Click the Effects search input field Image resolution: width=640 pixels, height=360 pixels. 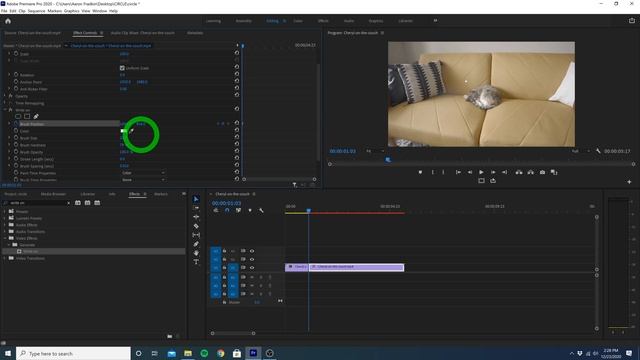(37, 203)
